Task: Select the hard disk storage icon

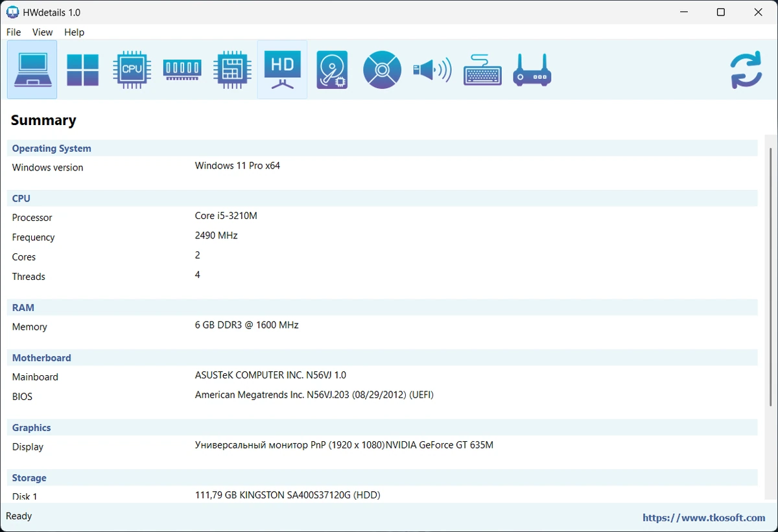Action: tap(332, 70)
